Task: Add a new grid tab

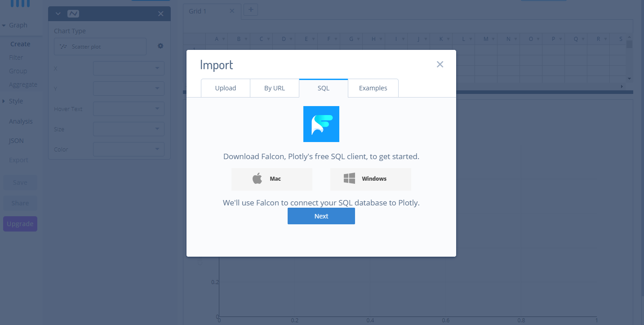Action: pos(250,9)
